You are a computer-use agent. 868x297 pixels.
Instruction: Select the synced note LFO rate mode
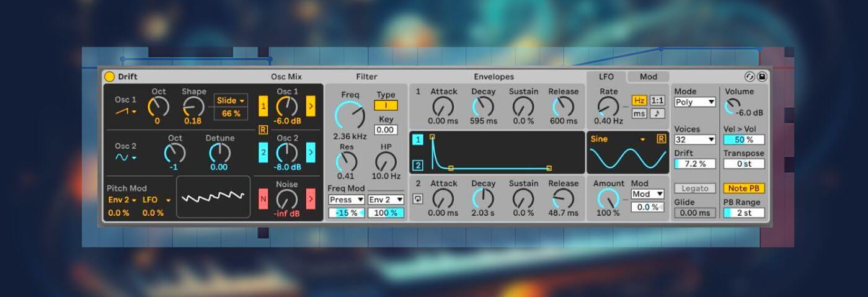tap(657, 113)
